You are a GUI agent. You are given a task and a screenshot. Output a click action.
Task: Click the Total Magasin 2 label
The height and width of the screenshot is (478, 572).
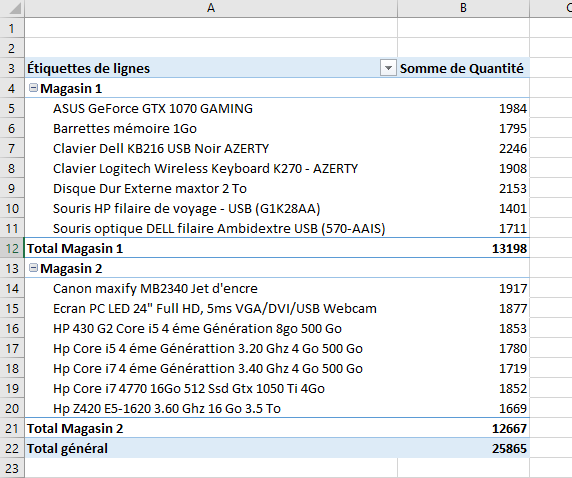(x=75, y=428)
